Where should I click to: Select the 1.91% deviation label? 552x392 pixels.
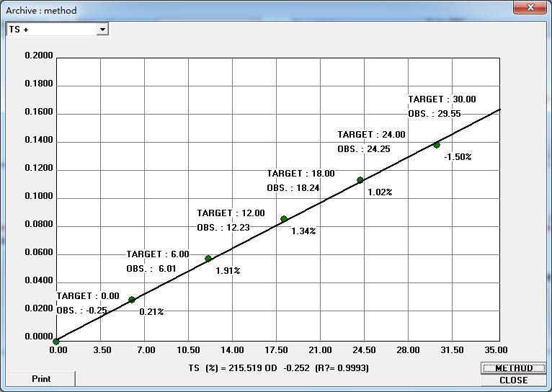[x=228, y=271]
